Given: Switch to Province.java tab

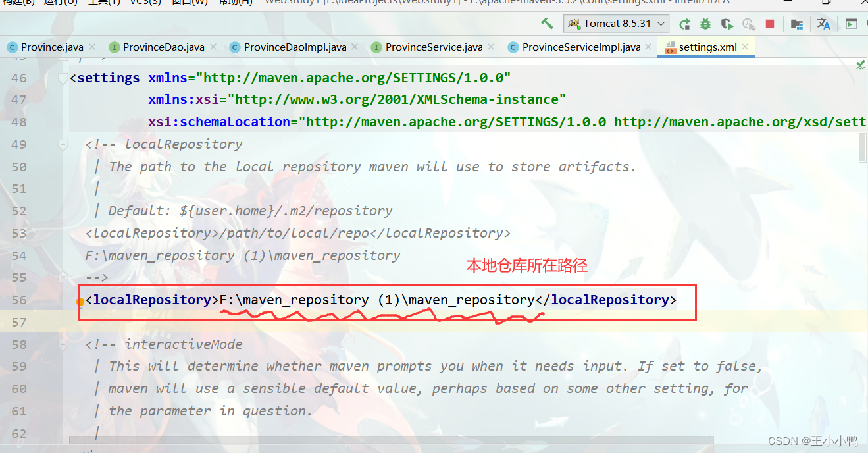Looking at the screenshot, I should (52, 47).
